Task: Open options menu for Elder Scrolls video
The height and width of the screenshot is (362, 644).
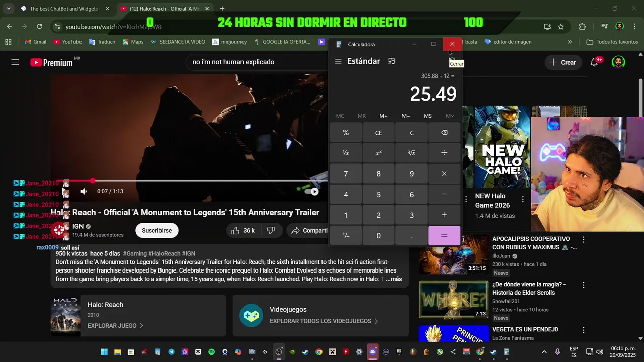Action: 584,285
